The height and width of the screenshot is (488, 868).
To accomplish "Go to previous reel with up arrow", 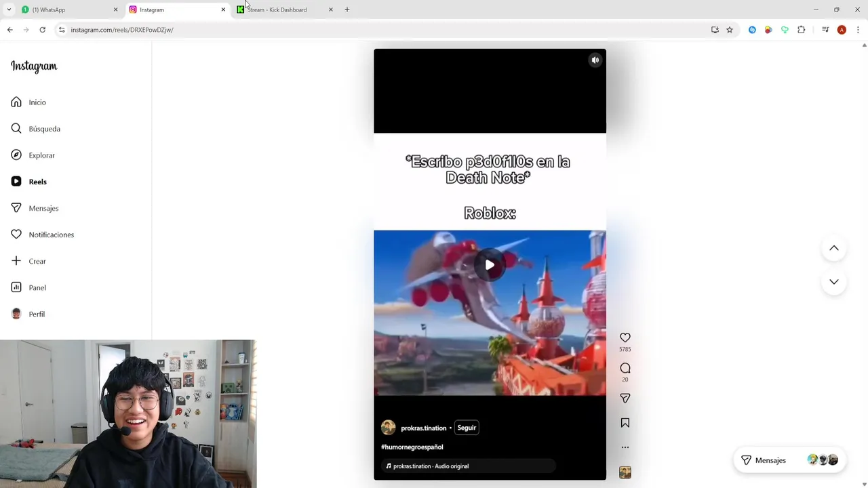I will (834, 248).
